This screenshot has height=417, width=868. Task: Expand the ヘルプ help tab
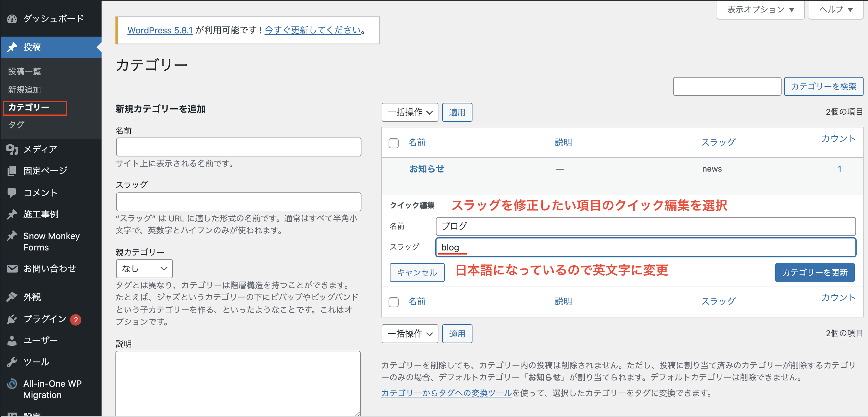click(836, 10)
